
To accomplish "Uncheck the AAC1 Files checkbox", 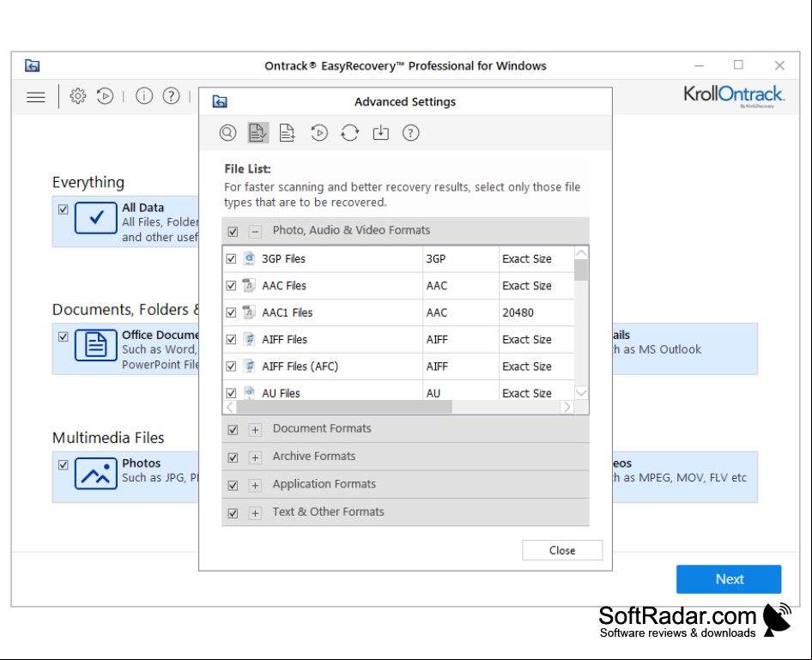I will click(x=231, y=312).
